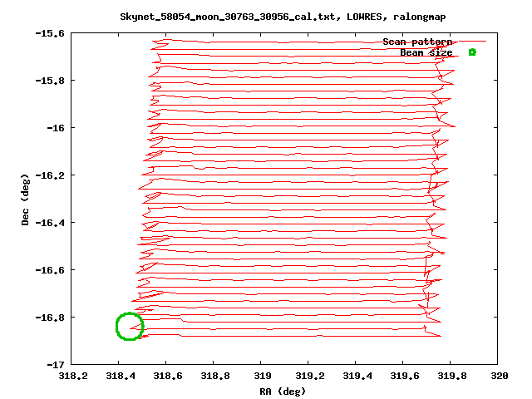This screenshot has width=532, height=399.
Task: Click the red scan pattern legend line sample
Action: 472,42
